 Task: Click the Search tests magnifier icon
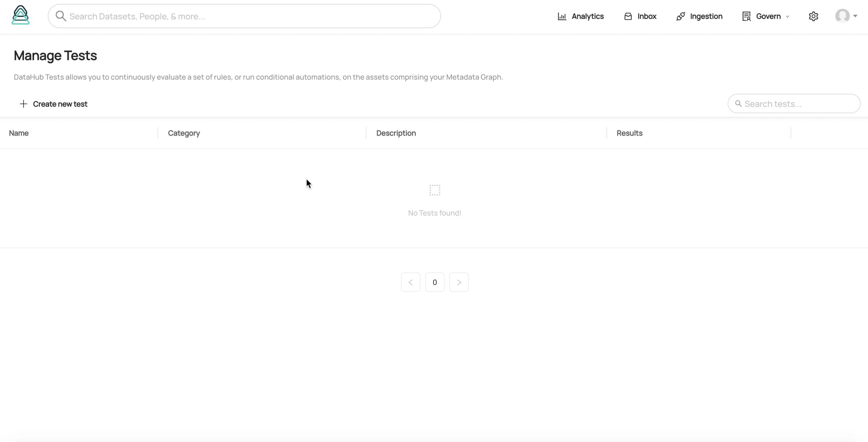click(738, 103)
